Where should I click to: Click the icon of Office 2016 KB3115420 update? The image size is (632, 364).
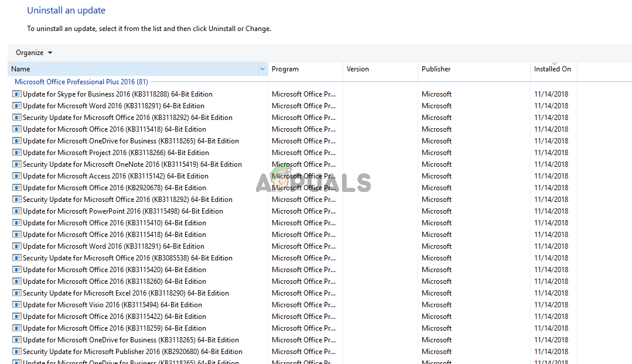(17, 269)
